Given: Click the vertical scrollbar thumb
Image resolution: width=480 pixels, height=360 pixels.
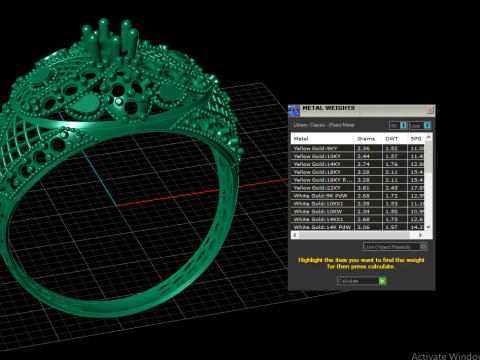Looking at the screenshot, I should click(429, 157).
